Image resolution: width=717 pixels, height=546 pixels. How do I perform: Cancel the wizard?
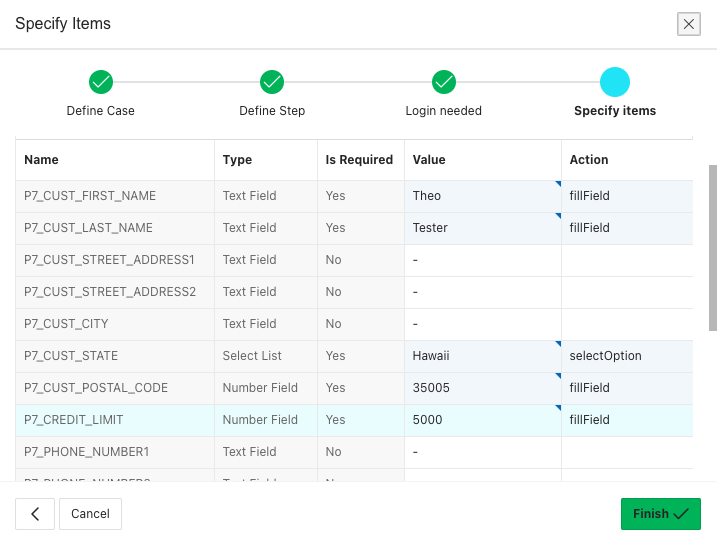(x=90, y=514)
